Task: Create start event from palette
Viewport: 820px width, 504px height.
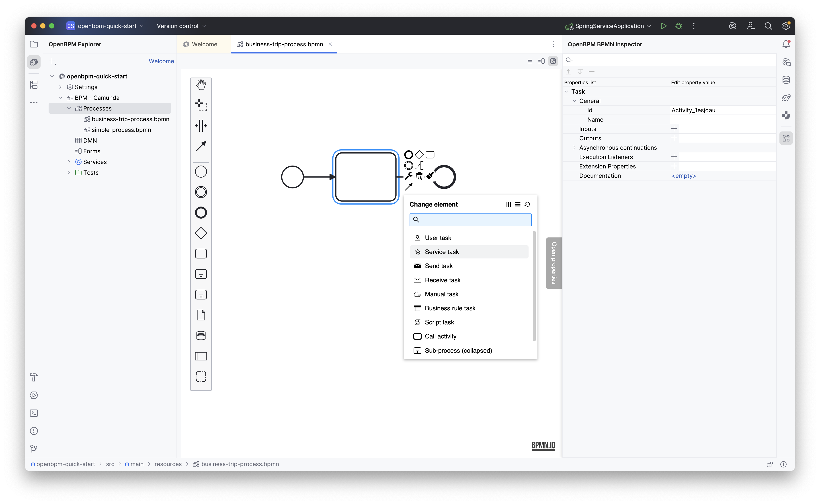Action: coord(201,172)
